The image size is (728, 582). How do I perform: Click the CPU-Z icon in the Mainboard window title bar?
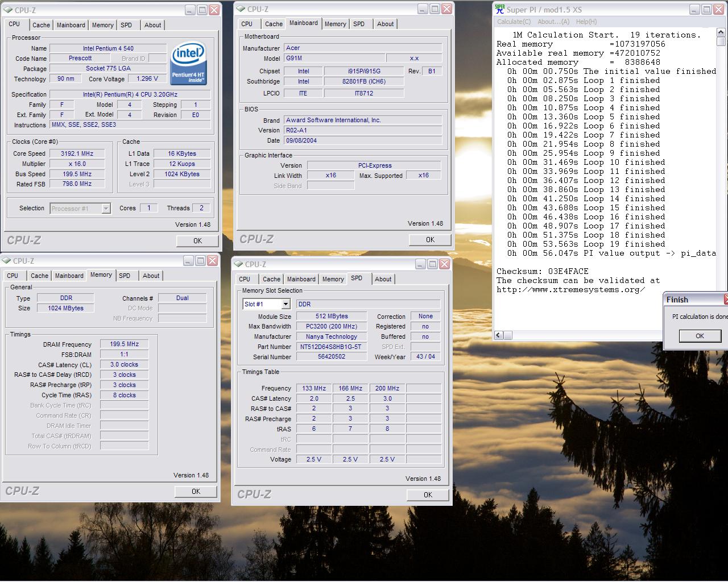[x=241, y=9]
